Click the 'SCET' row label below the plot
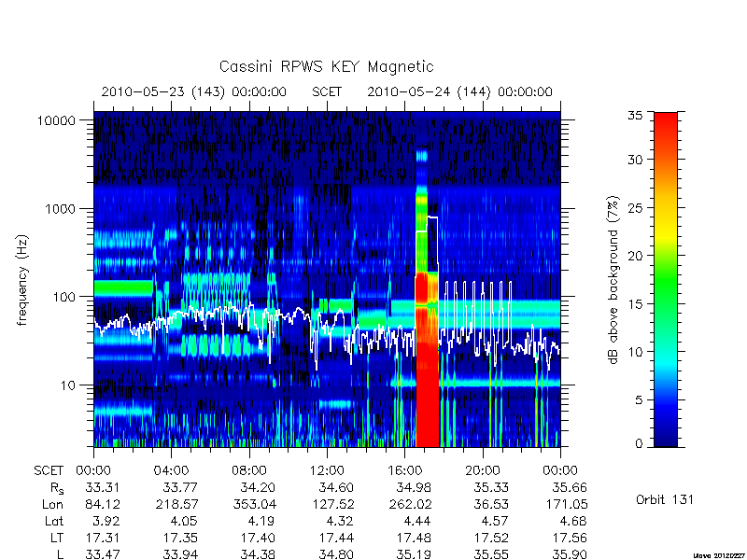 [49, 471]
